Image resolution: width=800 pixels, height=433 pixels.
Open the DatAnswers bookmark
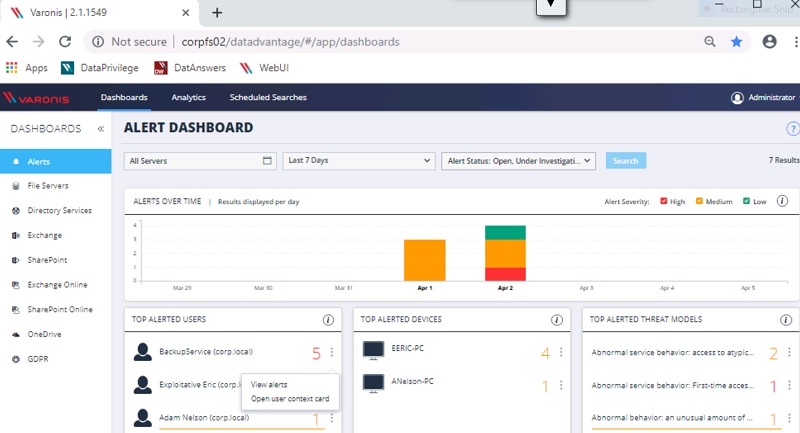pyautogui.click(x=190, y=68)
